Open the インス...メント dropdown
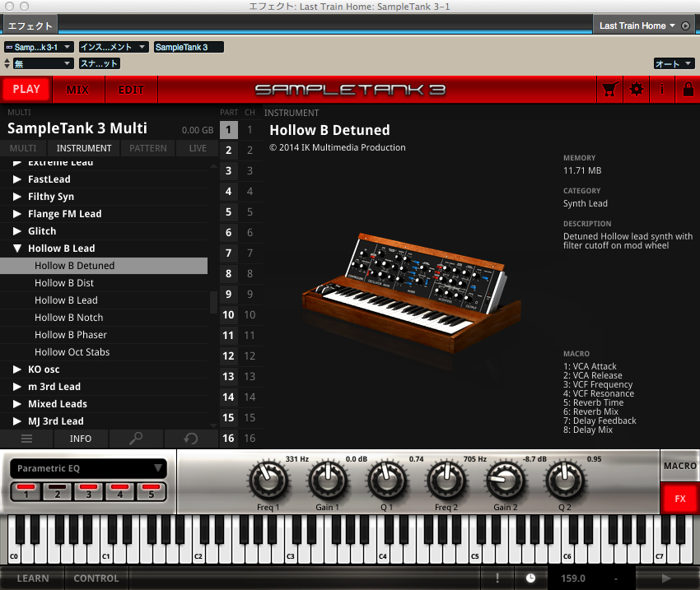 pos(114,47)
